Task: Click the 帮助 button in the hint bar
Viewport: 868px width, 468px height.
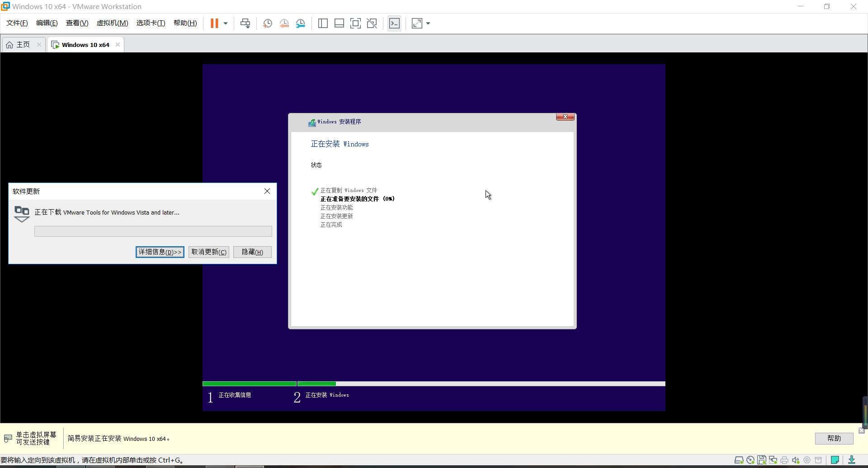Action: (834, 438)
